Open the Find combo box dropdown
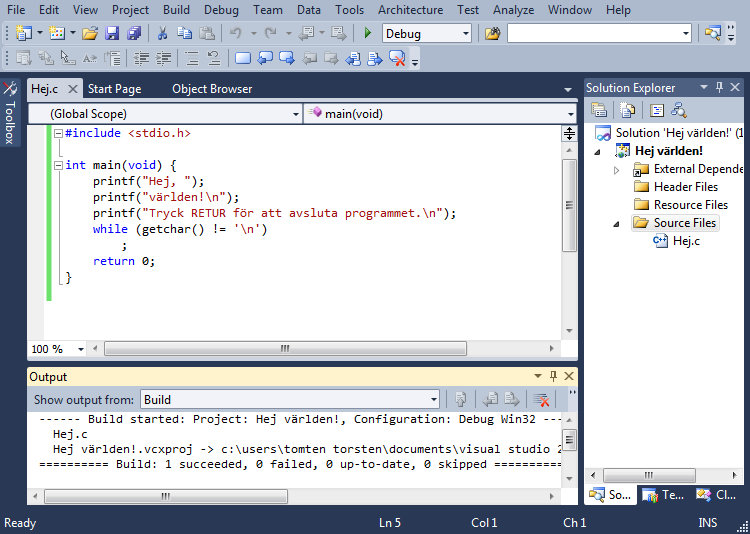 (x=686, y=33)
